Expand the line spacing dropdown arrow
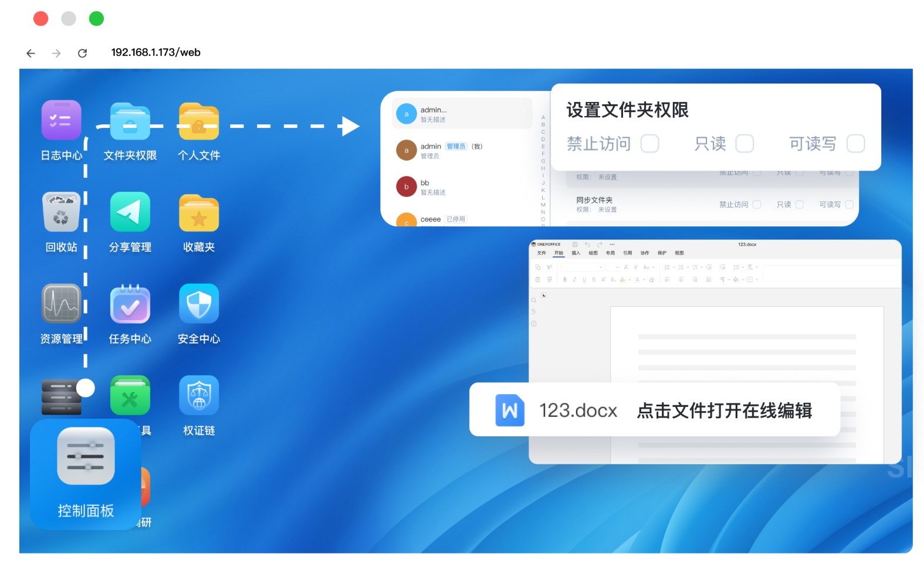 [743, 267]
